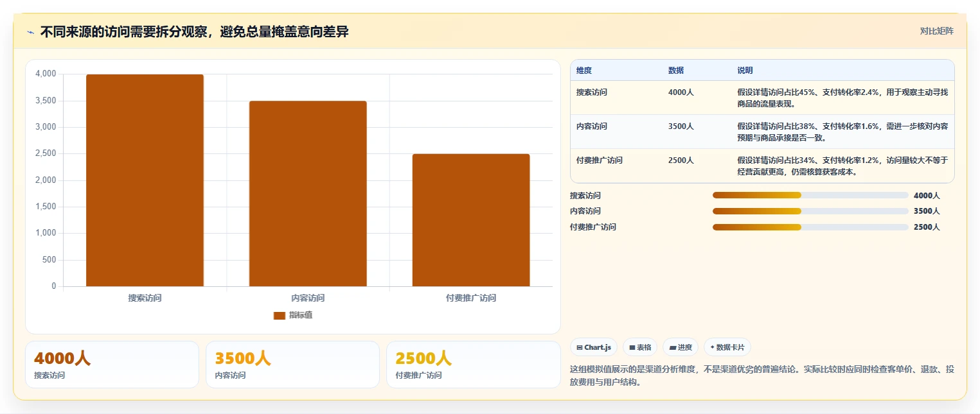Click the panel title about 不同来源的访问

194,31
